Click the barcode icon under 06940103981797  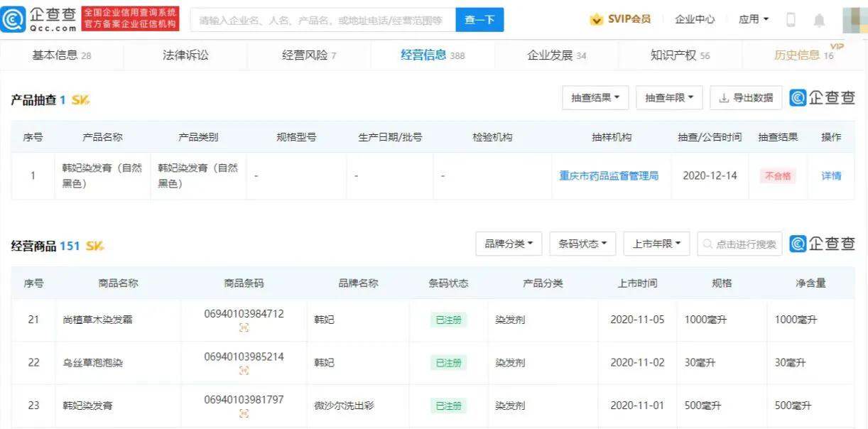tap(244, 413)
